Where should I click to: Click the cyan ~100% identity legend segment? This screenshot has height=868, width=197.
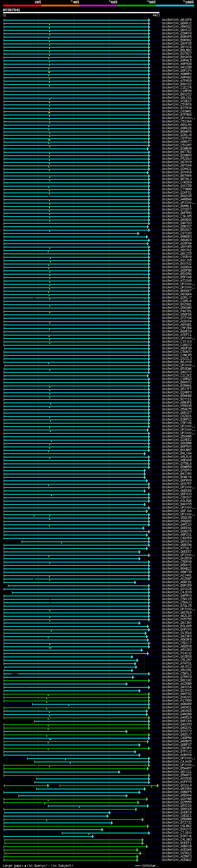[x=175, y=6]
